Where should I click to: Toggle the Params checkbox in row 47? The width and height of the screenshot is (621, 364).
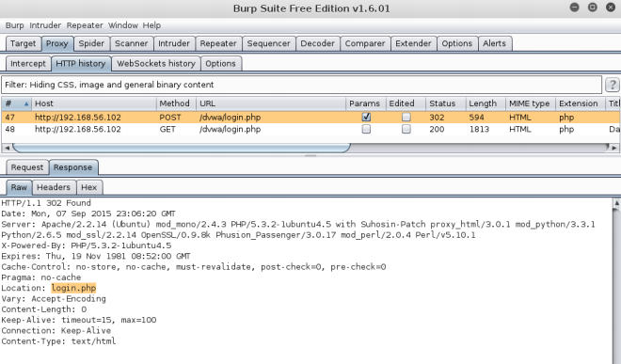click(x=366, y=118)
